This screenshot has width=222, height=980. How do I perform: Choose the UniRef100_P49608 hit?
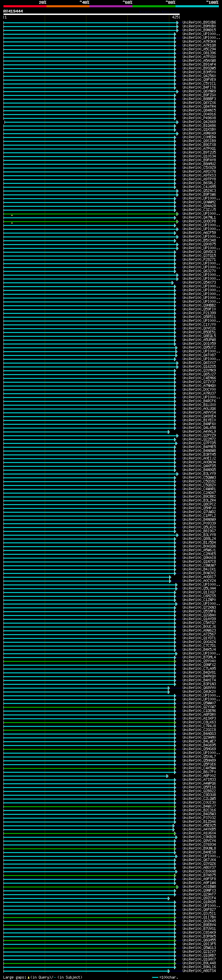tap(199, 118)
